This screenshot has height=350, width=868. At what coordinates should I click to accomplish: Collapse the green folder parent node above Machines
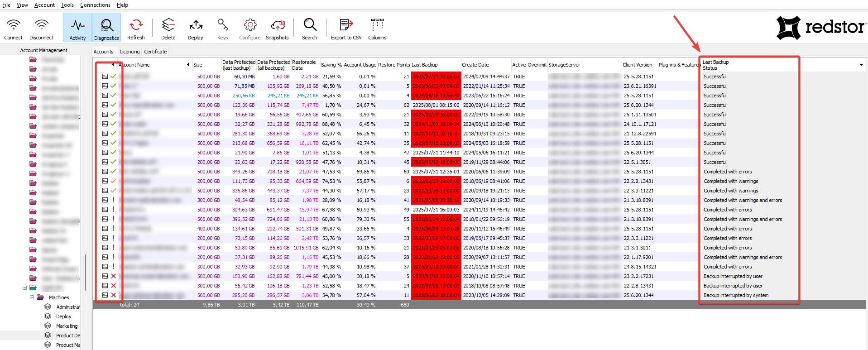click(x=24, y=288)
